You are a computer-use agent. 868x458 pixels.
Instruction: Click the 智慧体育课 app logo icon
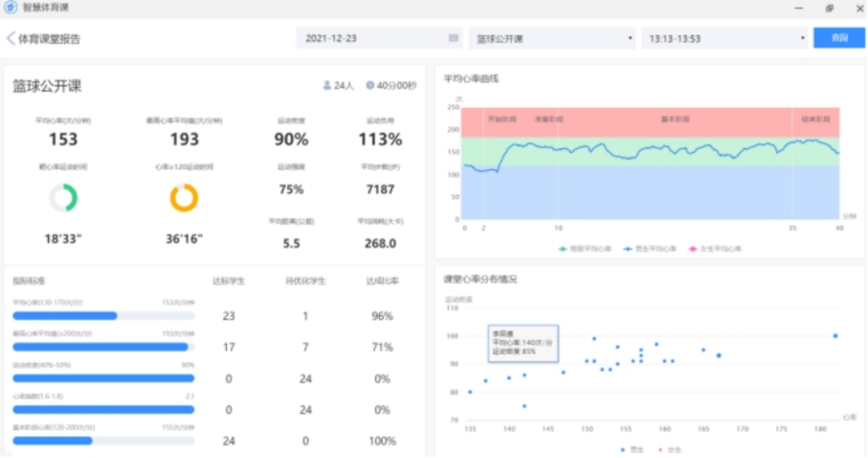coord(10,8)
